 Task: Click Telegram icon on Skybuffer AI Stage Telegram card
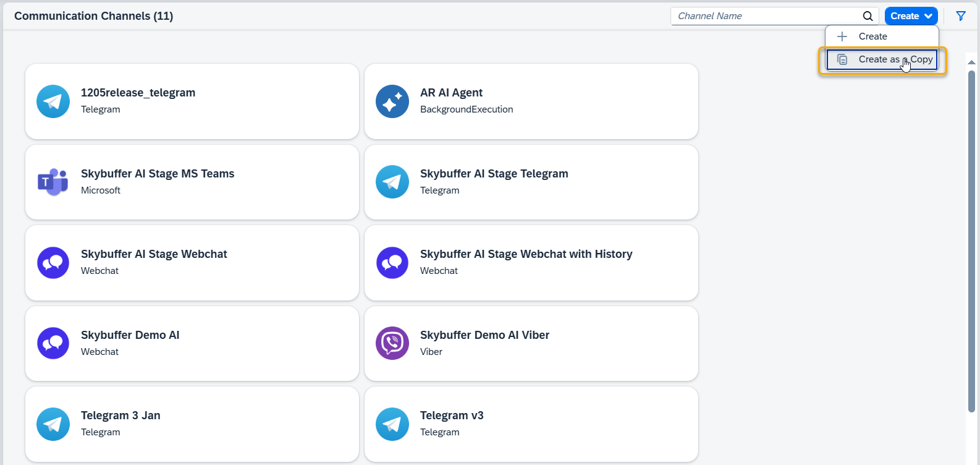[392, 182]
